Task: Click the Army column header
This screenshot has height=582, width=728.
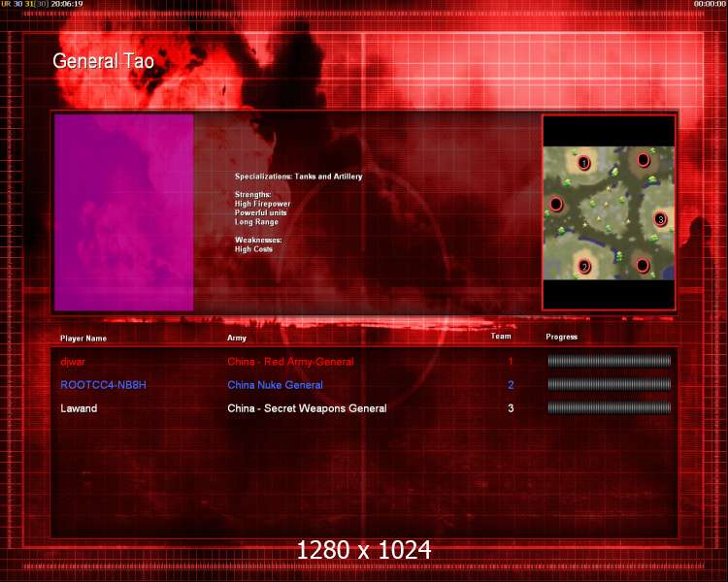Action: (x=237, y=338)
